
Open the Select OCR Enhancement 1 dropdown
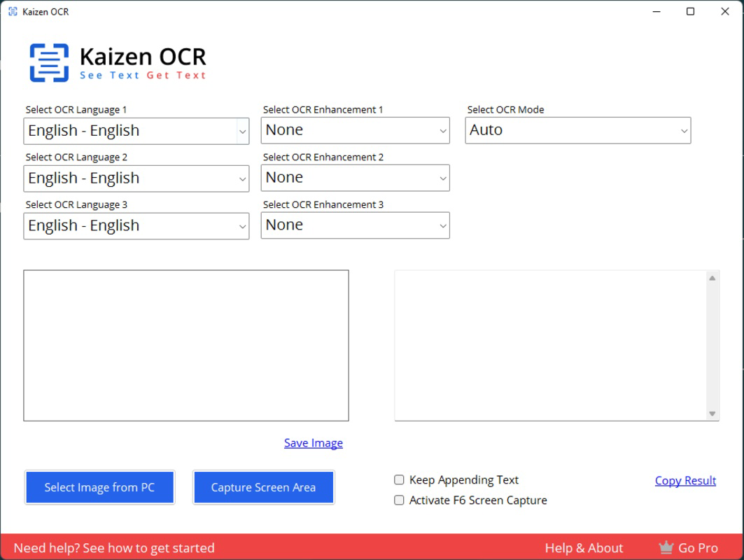(x=355, y=130)
